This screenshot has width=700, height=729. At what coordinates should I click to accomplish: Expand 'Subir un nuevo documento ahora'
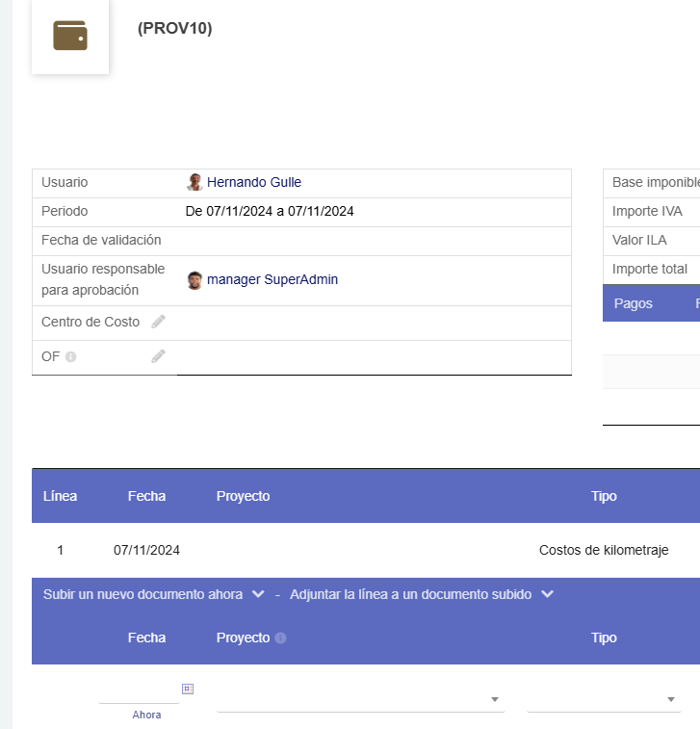[x=153, y=594]
